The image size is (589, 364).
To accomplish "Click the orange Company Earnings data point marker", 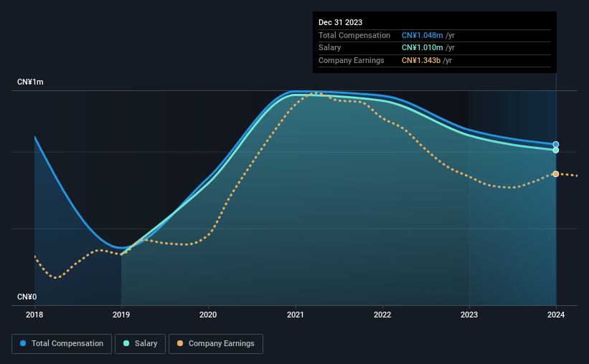I will point(555,174).
